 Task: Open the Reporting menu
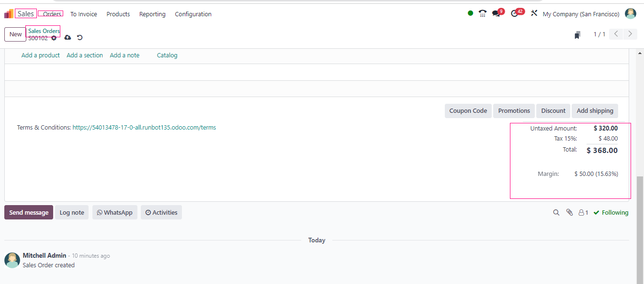[152, 14]
